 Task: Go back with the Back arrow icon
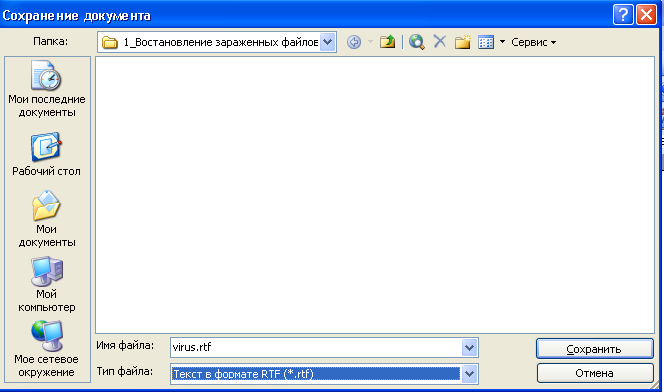coord(354,42)
